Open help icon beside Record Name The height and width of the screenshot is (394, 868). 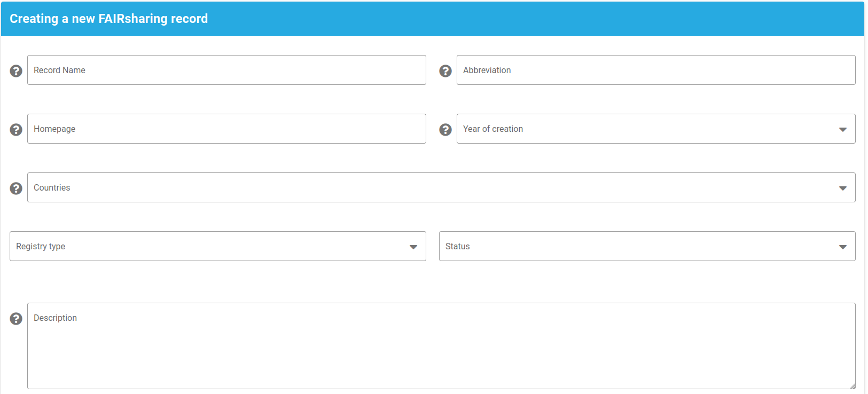point(16,71)
